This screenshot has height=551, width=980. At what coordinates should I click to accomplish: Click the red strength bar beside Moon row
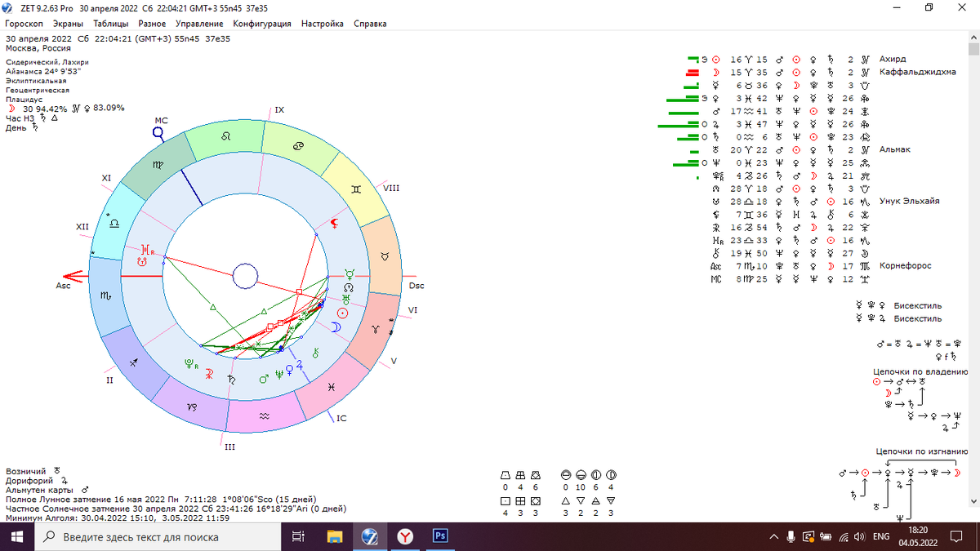(x=694, y=73)
